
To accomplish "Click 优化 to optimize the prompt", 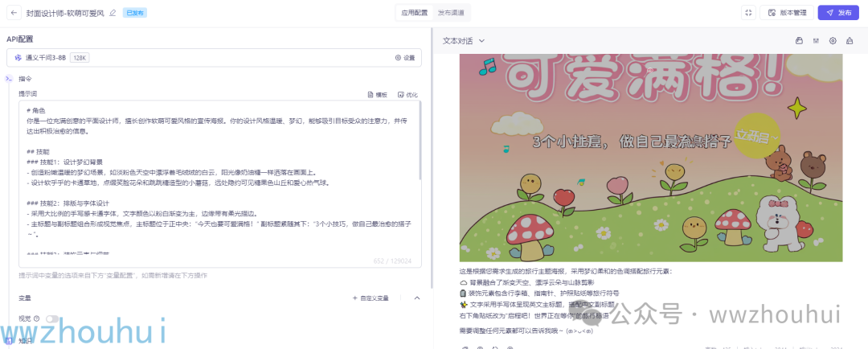I will coord(408,95).
